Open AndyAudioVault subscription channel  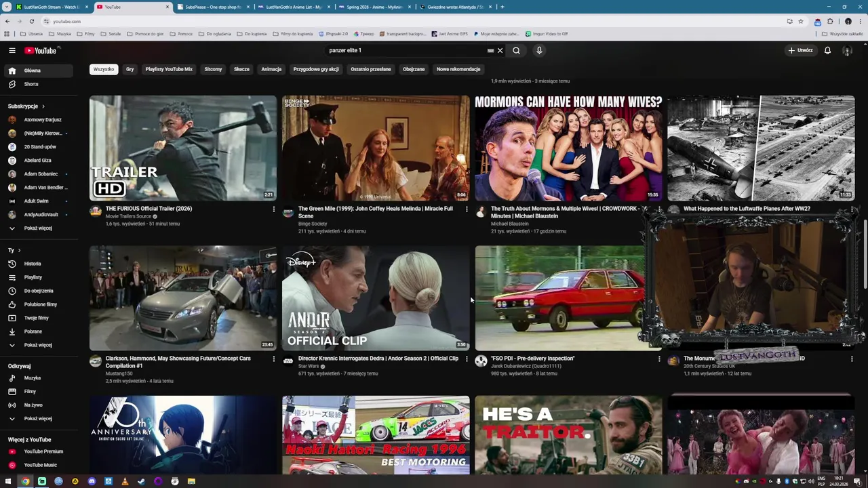click(39, 215)
